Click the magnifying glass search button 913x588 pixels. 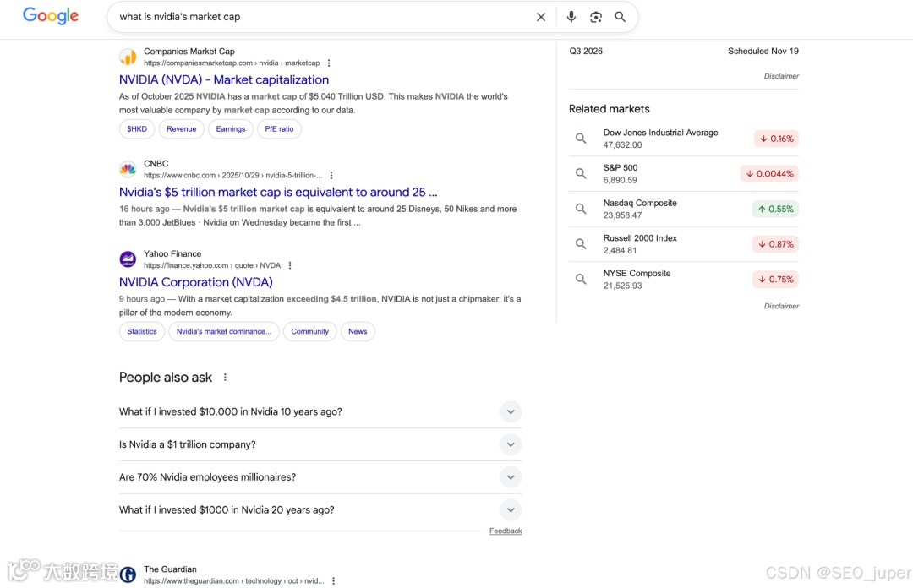pos(621,17)
